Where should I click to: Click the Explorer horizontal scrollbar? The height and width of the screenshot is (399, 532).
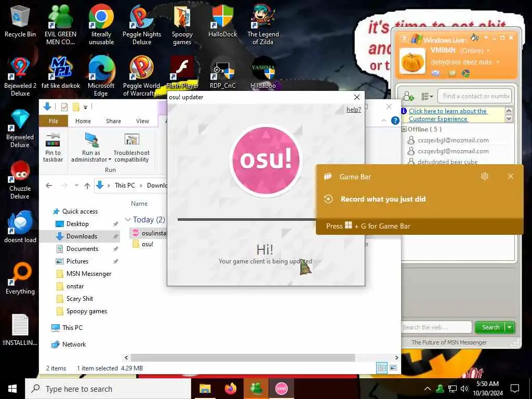click(x=243, y=357)
